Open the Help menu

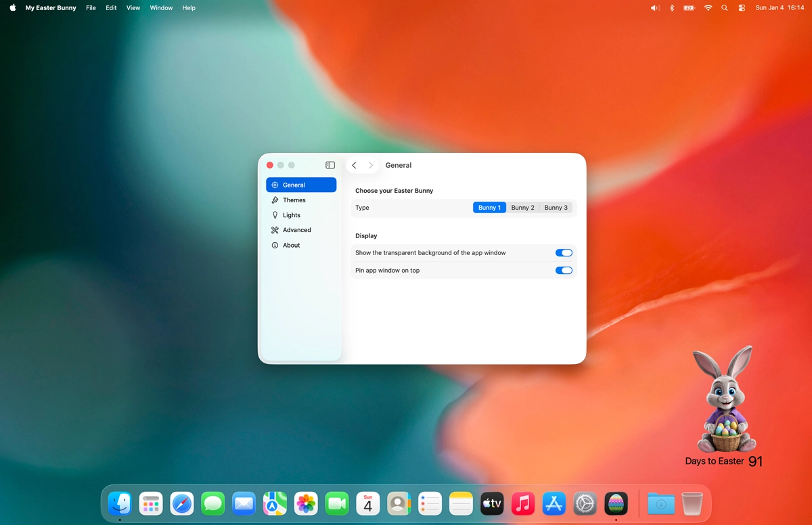tap(189, 8)
